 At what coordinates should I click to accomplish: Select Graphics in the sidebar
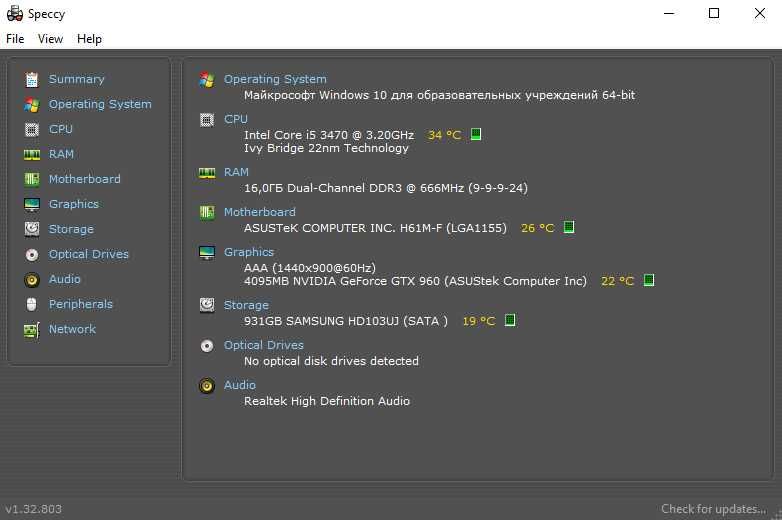point(74,204)
